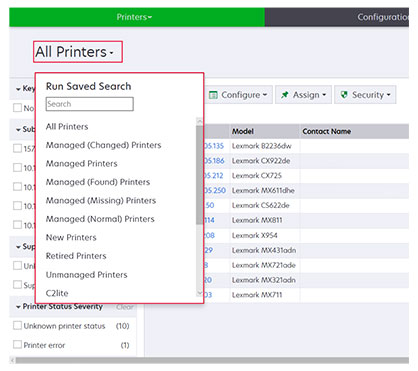418x371 pixels.
Task: Open the All Printers heading dropdown
Action: pos(78,52)
